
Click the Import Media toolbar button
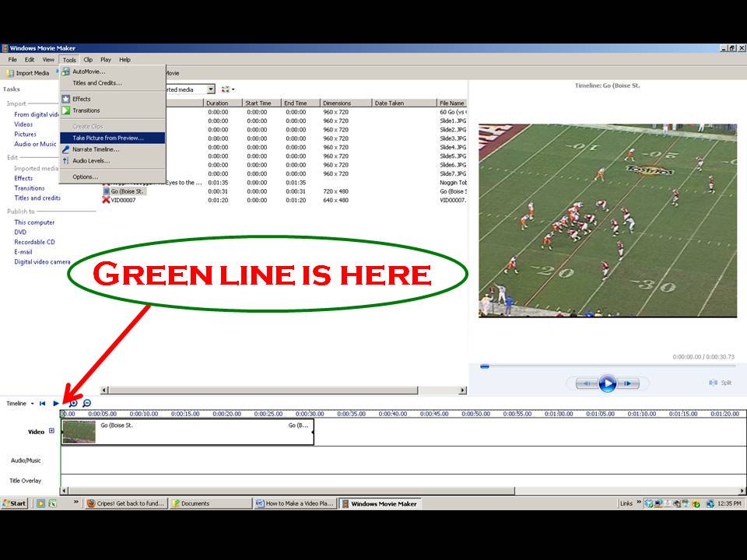[29, 73]
